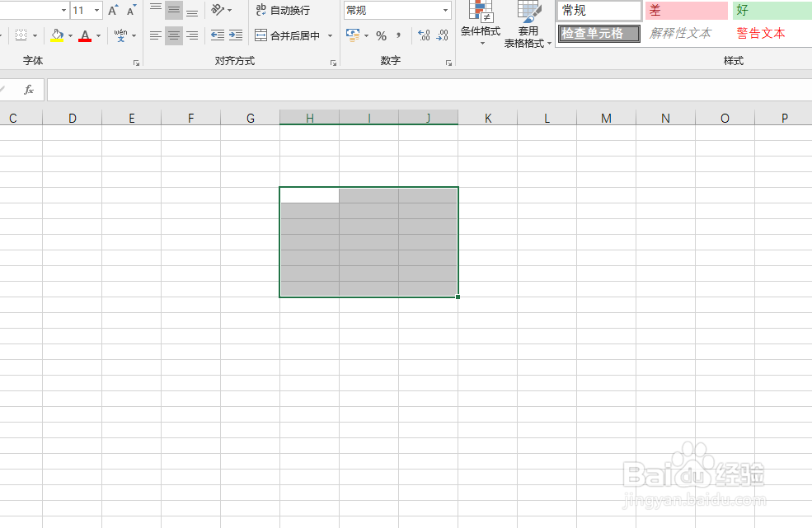Click into the formula bar input
Screen dimensions: 812x528
click(429, 90)
